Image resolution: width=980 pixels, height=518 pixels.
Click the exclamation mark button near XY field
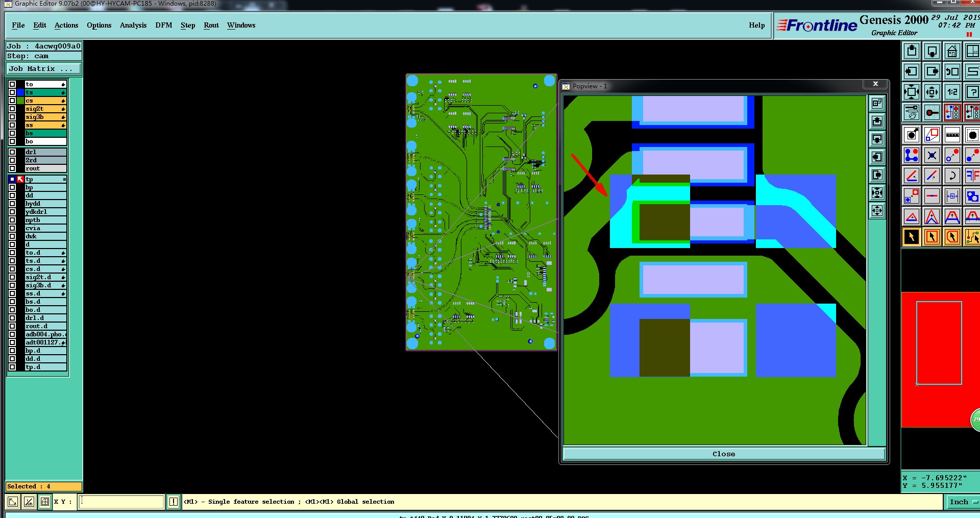[174, 502]
